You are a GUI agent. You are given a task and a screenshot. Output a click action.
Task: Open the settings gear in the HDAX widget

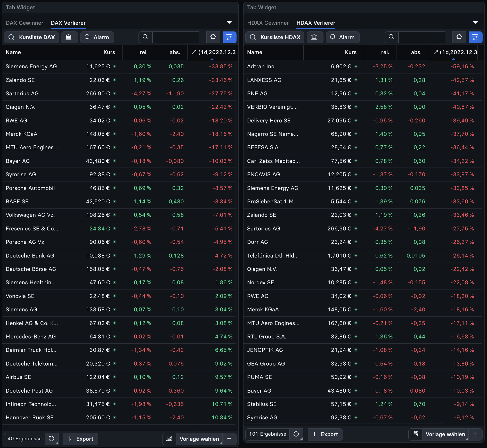click(x=459, y=37)
